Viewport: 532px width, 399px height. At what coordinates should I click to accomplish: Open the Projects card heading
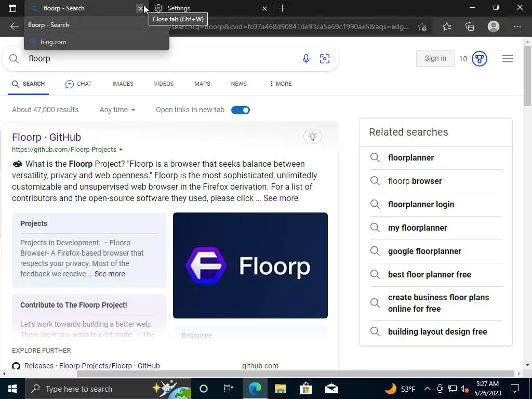click(x=34, y=223)
